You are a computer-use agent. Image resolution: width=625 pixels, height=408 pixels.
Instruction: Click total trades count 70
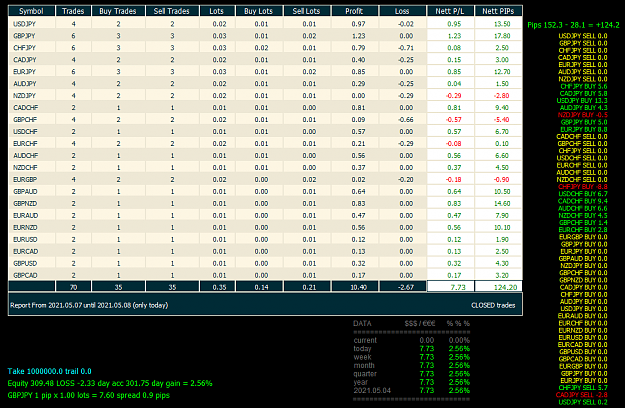tap(73, 287)
